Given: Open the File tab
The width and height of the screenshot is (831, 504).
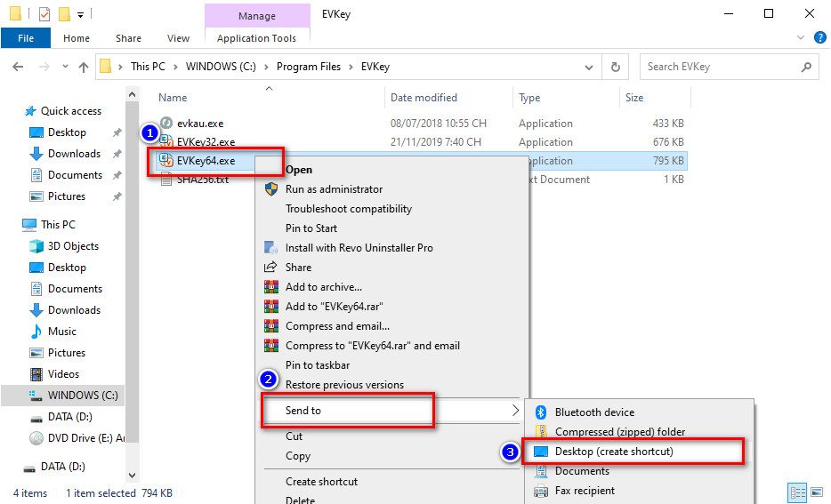Looking at the screenshot, I should pos(26,38).
